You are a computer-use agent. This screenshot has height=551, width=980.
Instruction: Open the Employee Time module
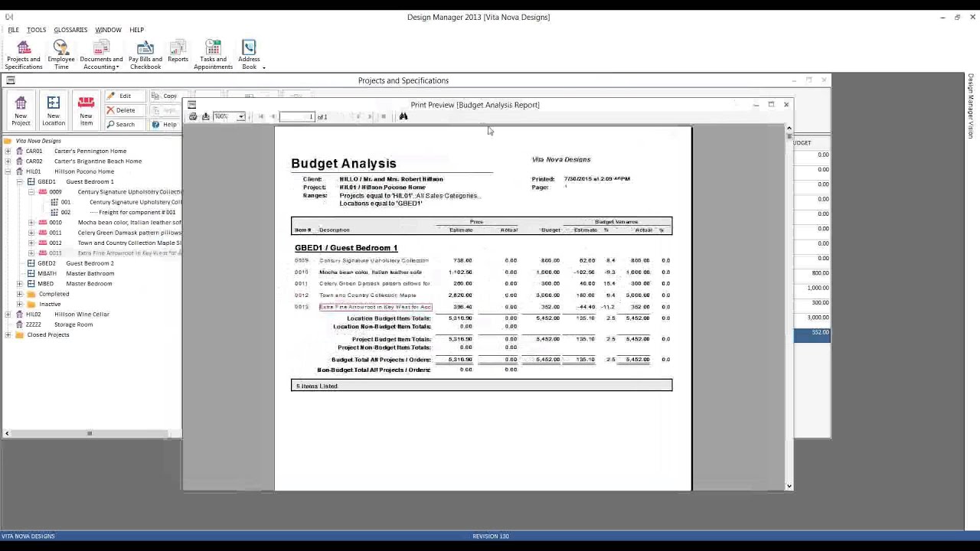[61, 55]
